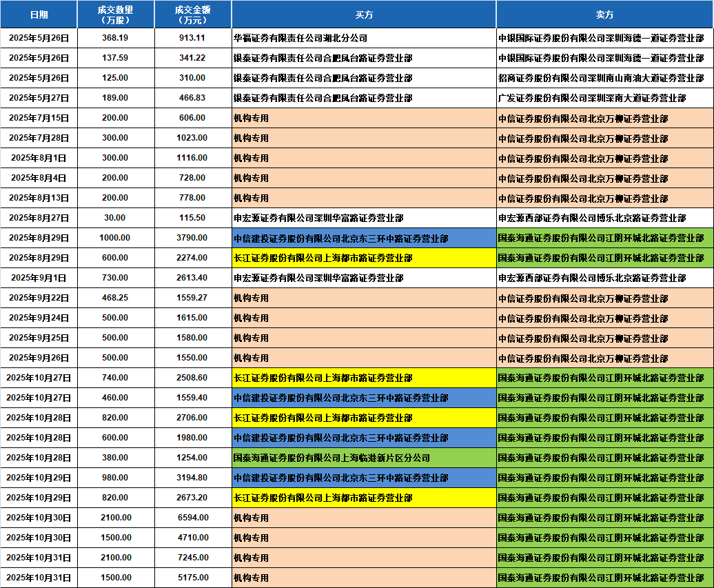Select the date cell 2025年5月27日
This screenshot has height=588, width=714.
coord(39,98)
